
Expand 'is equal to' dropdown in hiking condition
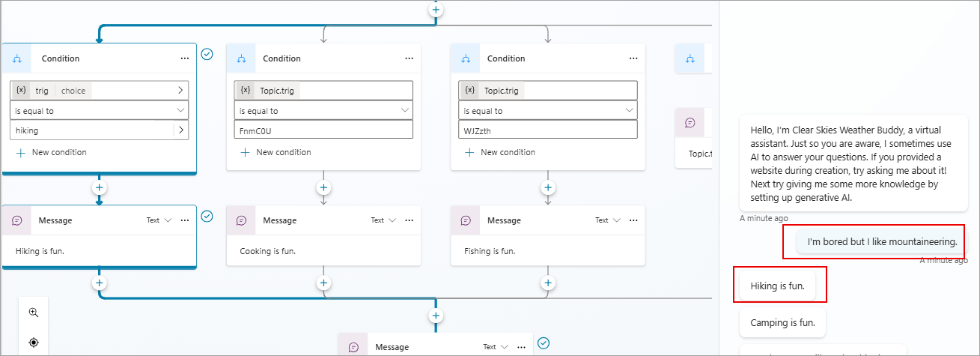point(180,111)
